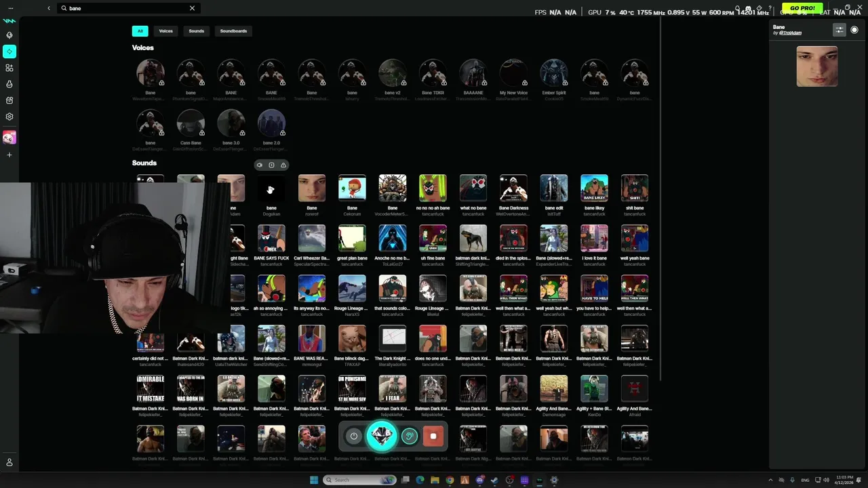The image size is (868, 488).
Task: Play the 'great plan bane' sound
Action: point(352,239)
